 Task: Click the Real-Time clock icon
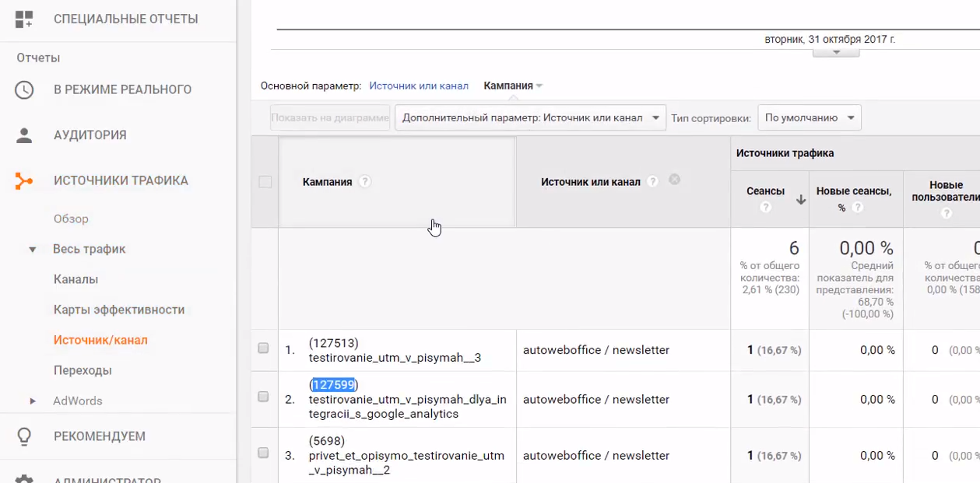click(x=24, y=89)
